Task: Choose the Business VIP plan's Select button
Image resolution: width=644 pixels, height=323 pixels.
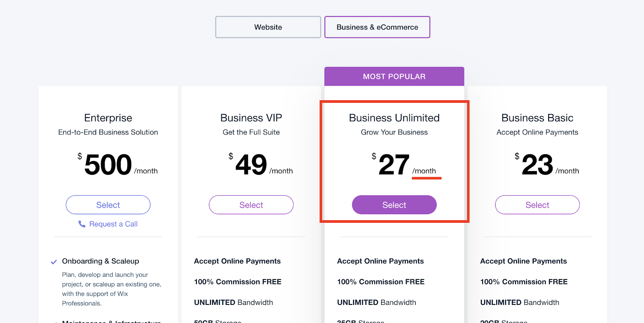Action: tap(251, 205)
